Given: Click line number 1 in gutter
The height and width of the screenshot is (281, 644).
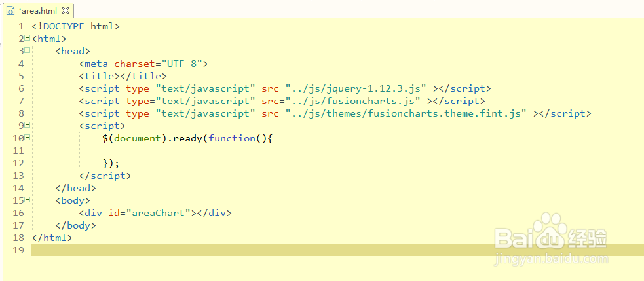Looking at the screenshot, I should pos(22,27).
